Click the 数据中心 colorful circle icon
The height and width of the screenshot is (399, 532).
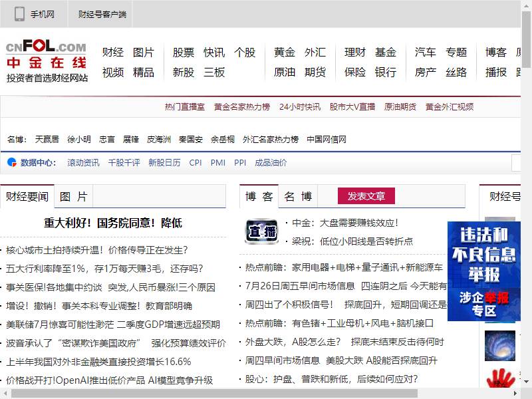(x=12, y=162)
